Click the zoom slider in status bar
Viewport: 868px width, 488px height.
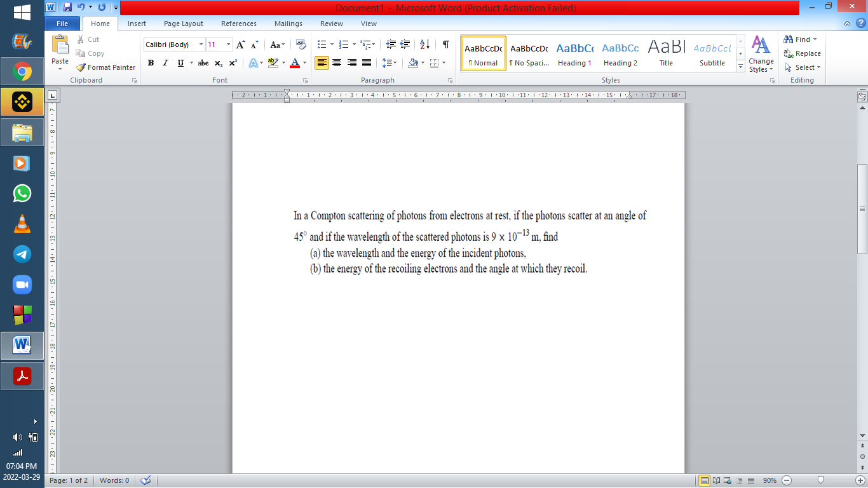820,480
